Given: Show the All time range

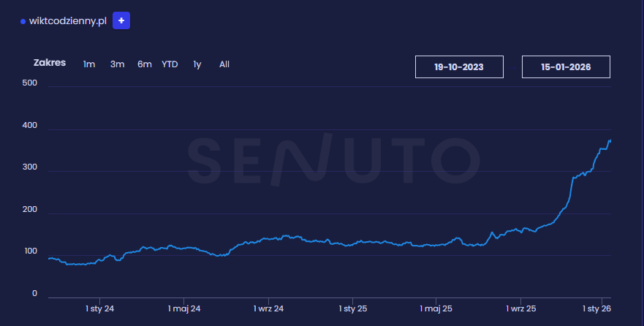Looking at the screenshot, I should [x=224, y=64].
